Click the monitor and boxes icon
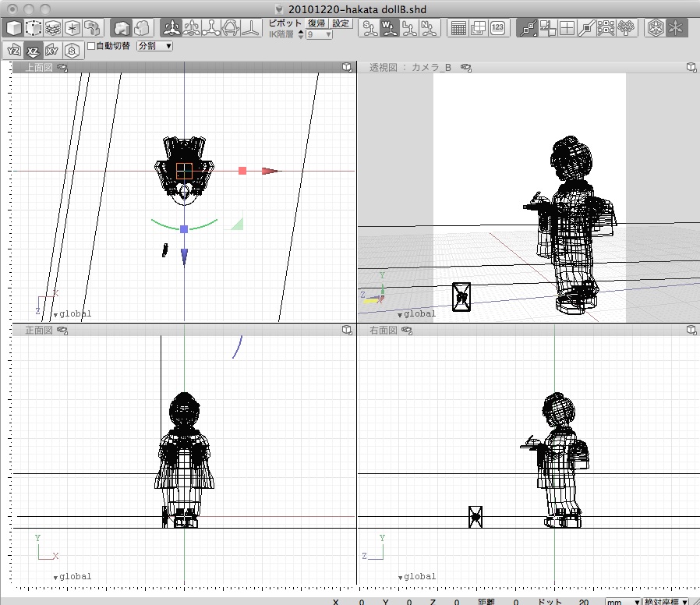Viewport: 700px width, 605px height. coord(547,28)
